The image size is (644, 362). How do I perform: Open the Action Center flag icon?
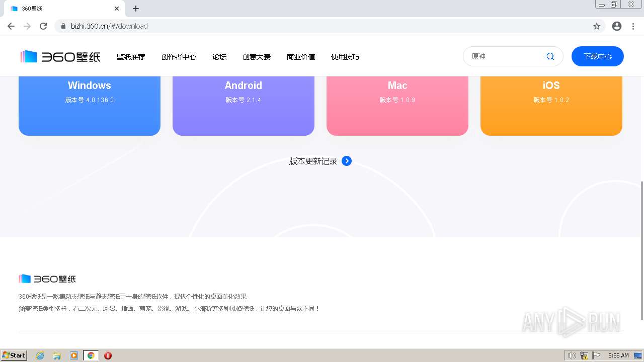point(596,355)
